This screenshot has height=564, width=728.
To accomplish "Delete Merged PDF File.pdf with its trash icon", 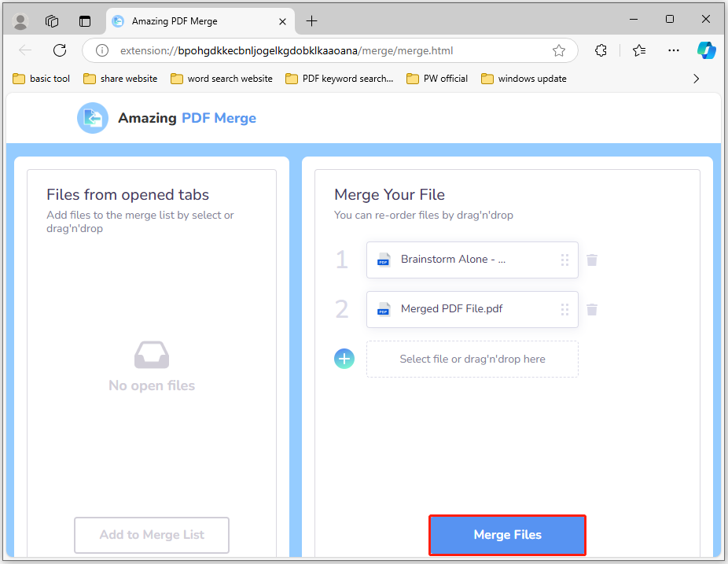I will pyautogui.click(x=591, y=309).
